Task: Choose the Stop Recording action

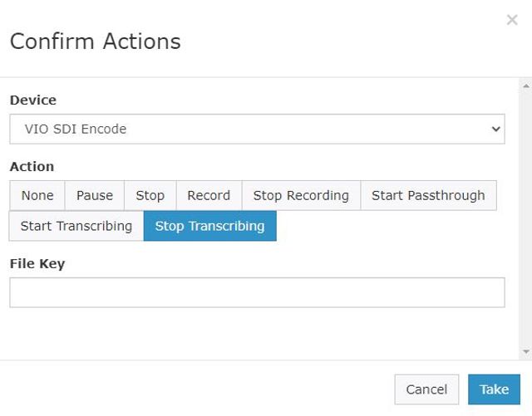Action: [301, 195]
